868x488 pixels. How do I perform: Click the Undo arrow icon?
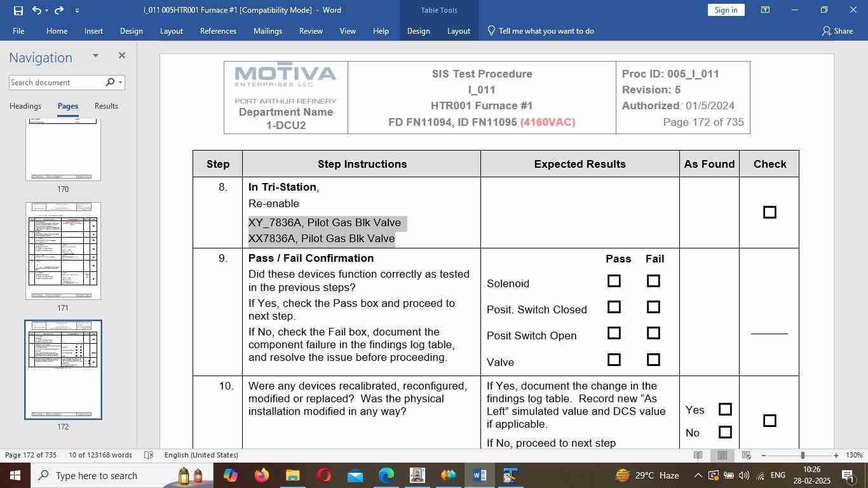pyautogui.click(x=36, y=10)
